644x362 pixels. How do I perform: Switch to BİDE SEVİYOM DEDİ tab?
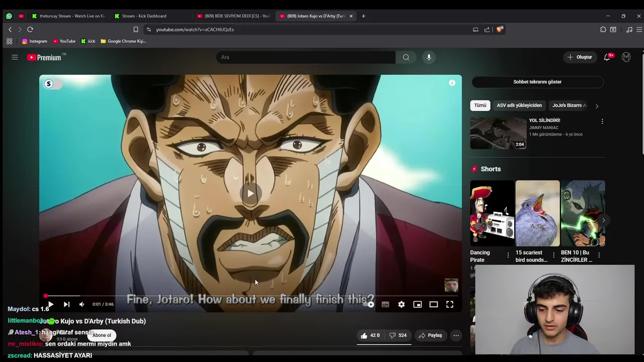click(234, 16)
